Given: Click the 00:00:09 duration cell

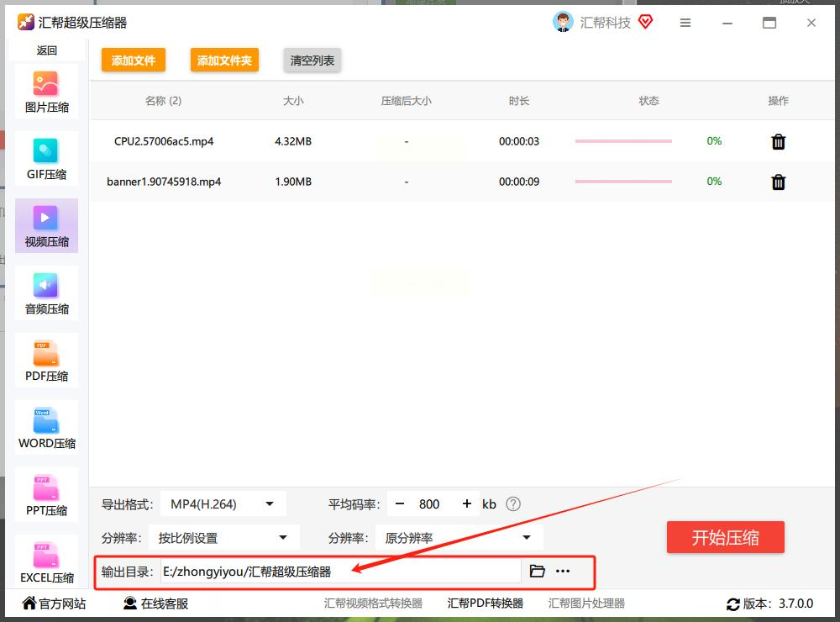Looking at the screenshot, I should [x=519, y=182].
